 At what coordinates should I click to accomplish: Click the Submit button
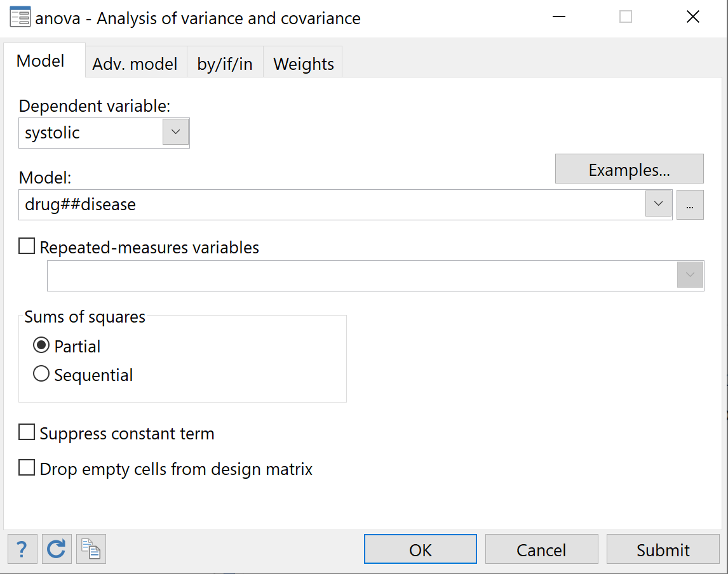pyautogui.click(x=663, y=549)
